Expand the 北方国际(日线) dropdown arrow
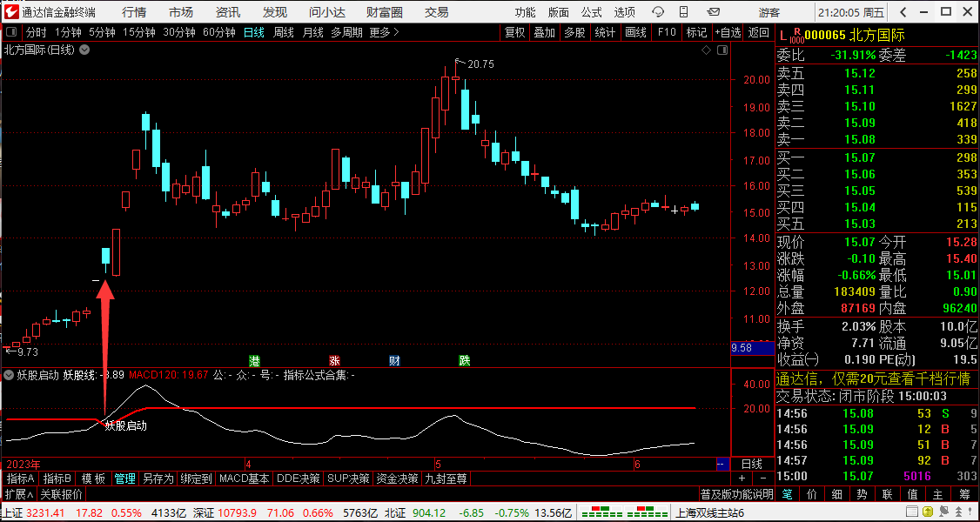The height and width of the screenshot is (522, 980). pyautogui.click(x=84, y=50)
